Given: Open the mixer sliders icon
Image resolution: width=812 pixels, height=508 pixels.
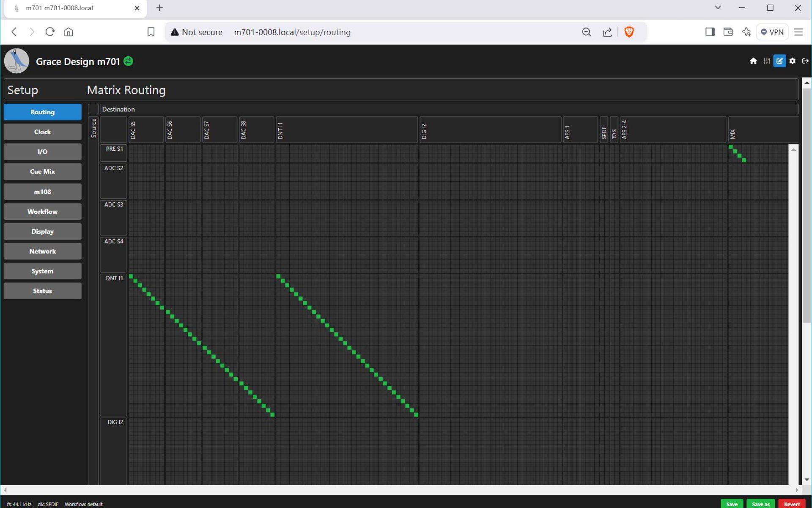Looking at the screenshot, I should pos(766,61).
